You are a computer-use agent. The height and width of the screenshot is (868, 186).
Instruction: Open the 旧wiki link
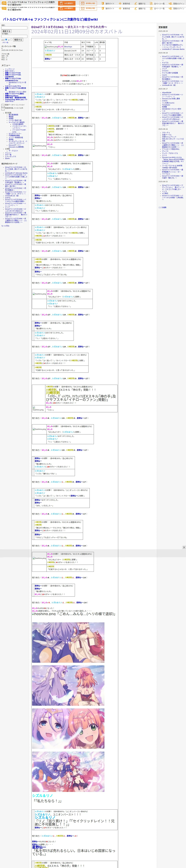pos(7,158)
